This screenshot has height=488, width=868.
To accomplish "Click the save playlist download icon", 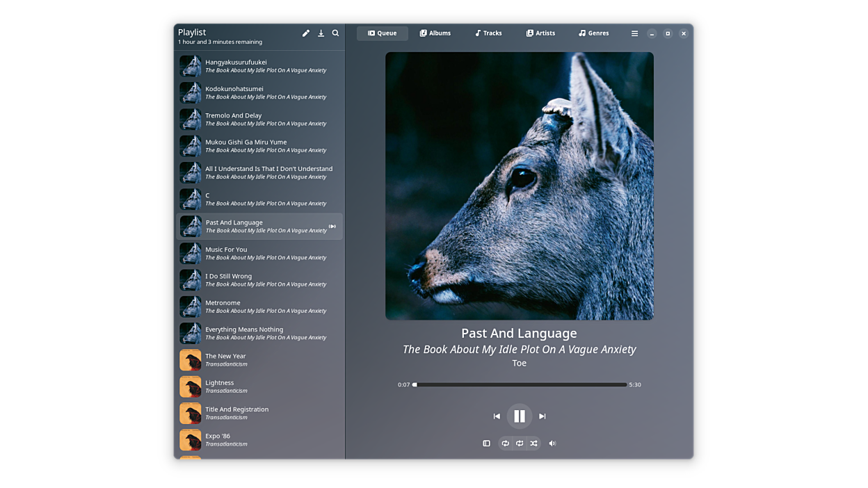I will [321, 33].
